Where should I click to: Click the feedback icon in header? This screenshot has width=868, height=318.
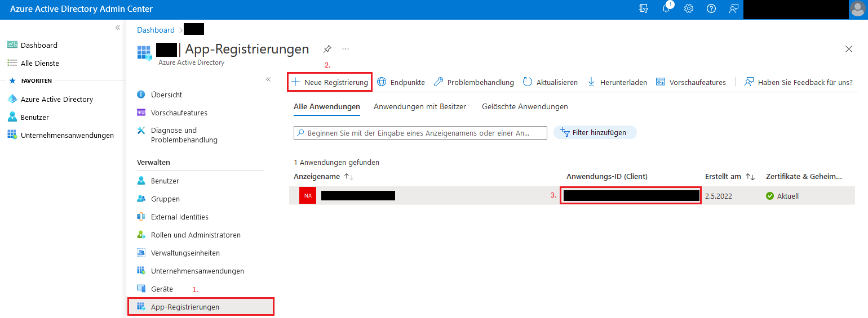tap(733, 9)
